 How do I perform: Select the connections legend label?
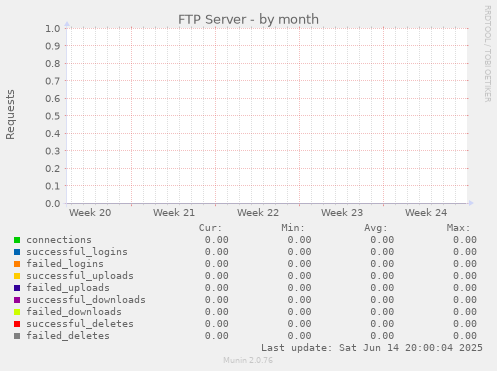click(x=59, y=240)
